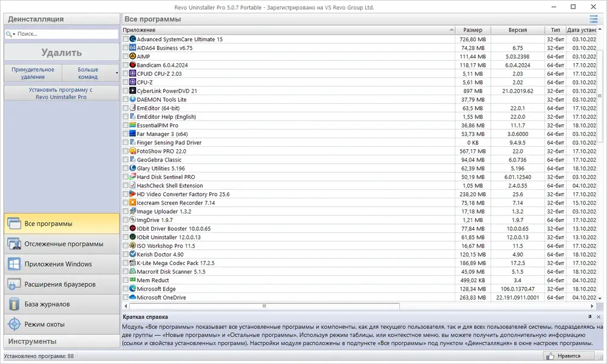Viewport: 607px width, 364px height.
Task: Click the Microsoft OneDrive cloud icon
Action: [x=133, y=297]
